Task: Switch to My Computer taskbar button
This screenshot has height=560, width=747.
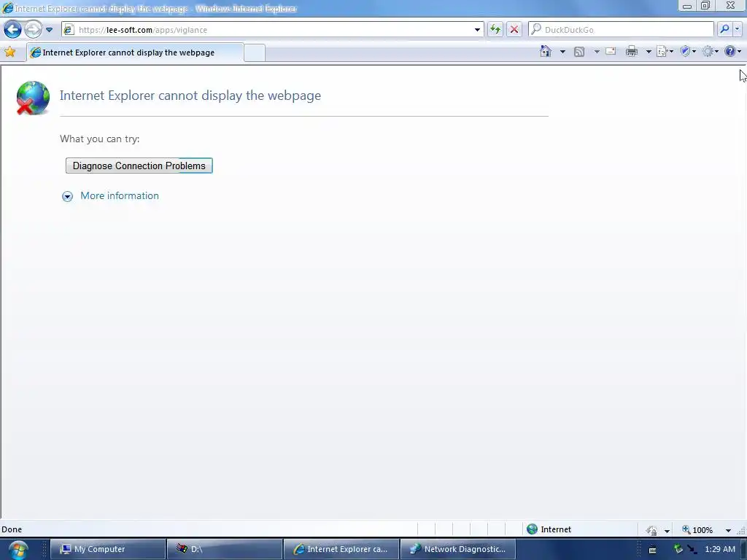Action: [x=108, y=549]
